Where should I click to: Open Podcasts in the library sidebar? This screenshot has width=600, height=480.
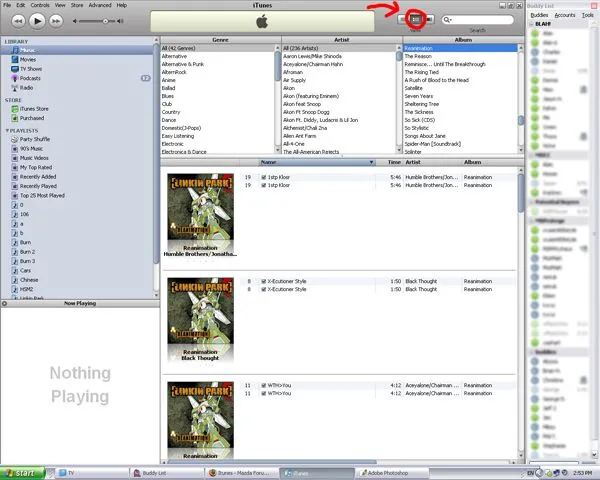(30, 77)
